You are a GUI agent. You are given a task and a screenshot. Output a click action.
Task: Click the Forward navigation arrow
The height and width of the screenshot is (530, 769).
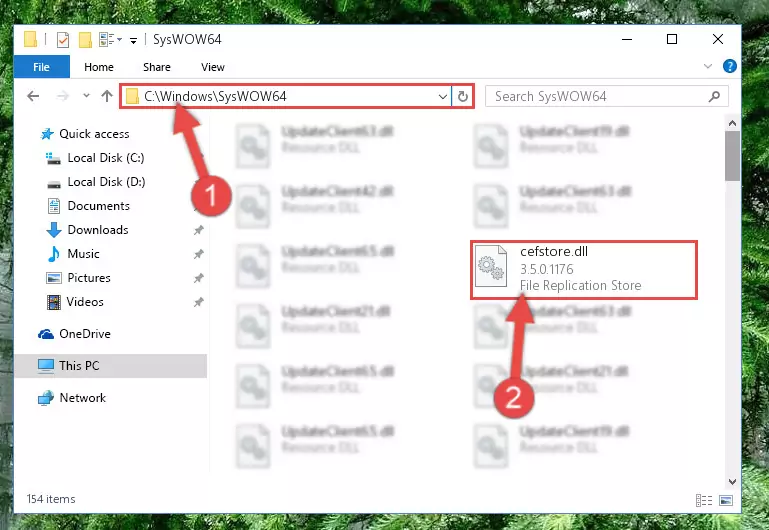[x=62, y=96]
